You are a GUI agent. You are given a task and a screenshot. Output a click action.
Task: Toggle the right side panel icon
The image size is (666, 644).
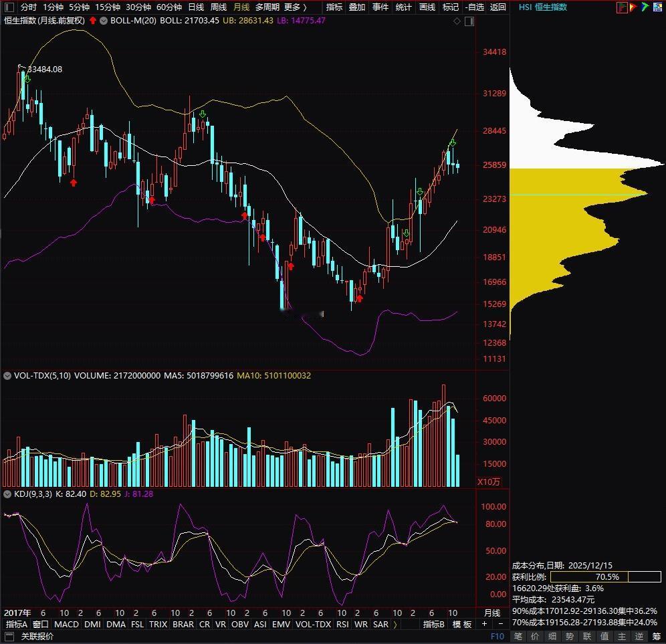(469, 21)
